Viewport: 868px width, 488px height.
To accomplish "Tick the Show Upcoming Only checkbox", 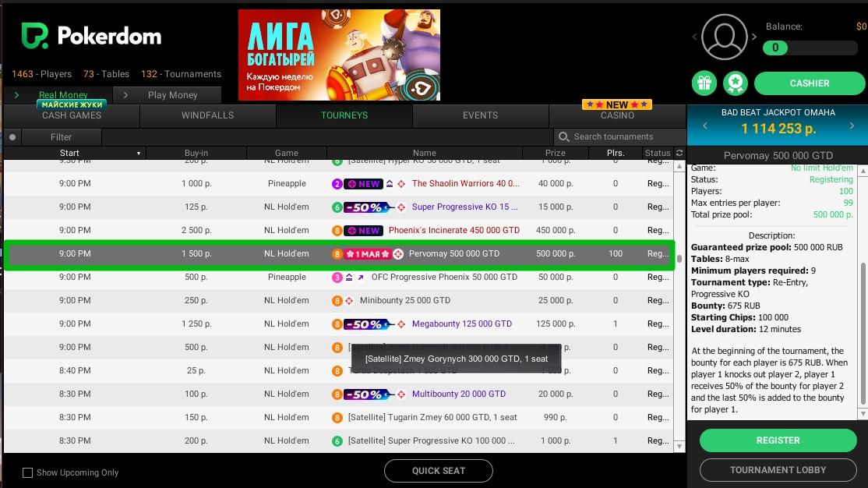I will [x=27, y=472].
